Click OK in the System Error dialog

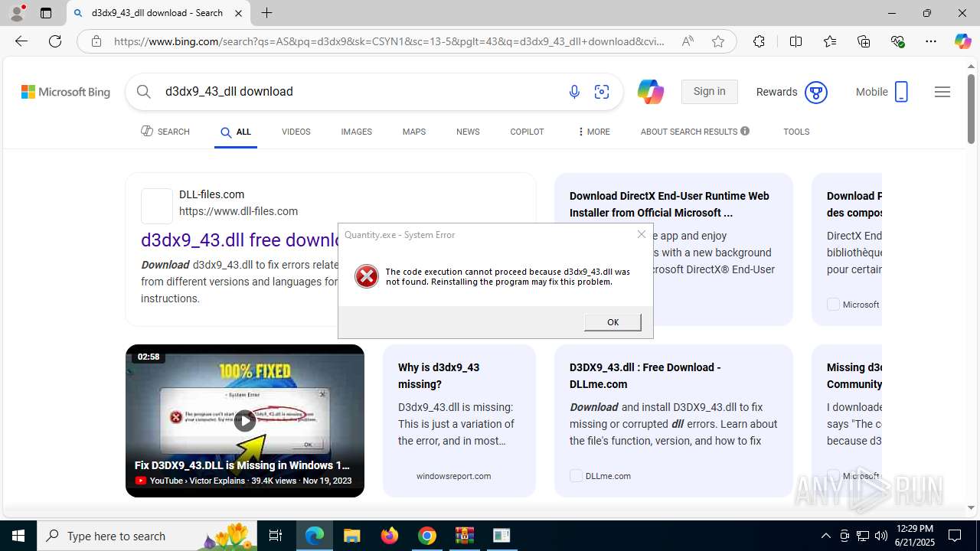coord(612,322)
